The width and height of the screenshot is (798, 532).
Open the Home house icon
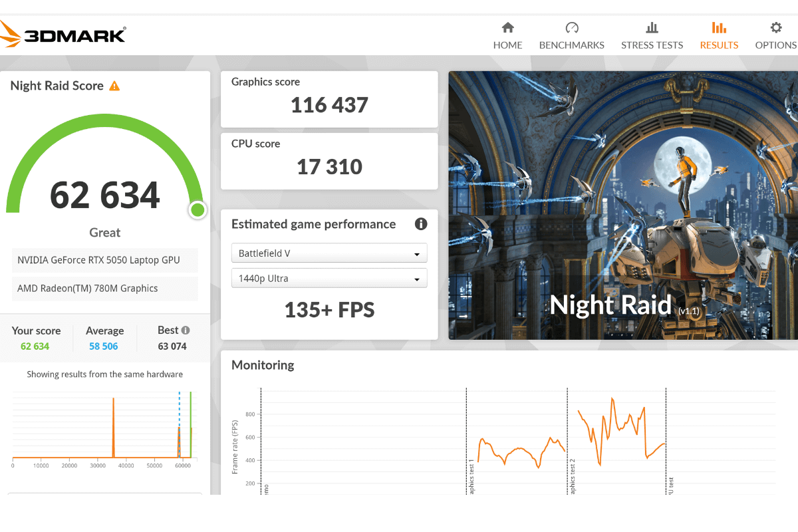[x=507, y=28]
